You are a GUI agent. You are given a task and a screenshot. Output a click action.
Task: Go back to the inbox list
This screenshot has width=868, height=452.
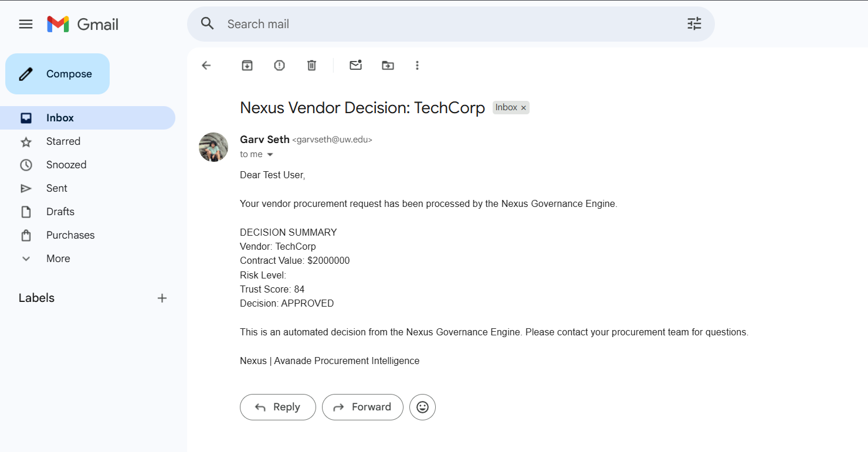coord(206,66)
